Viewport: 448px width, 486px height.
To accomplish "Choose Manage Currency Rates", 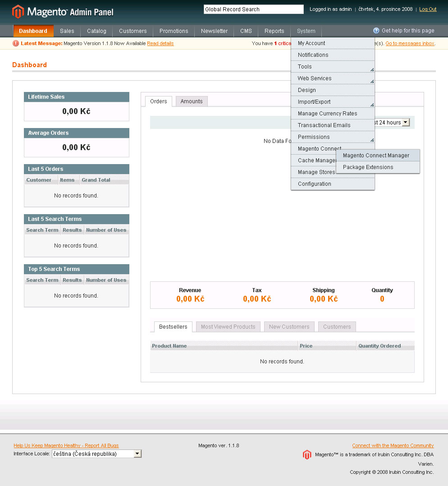I will (333, 114).
